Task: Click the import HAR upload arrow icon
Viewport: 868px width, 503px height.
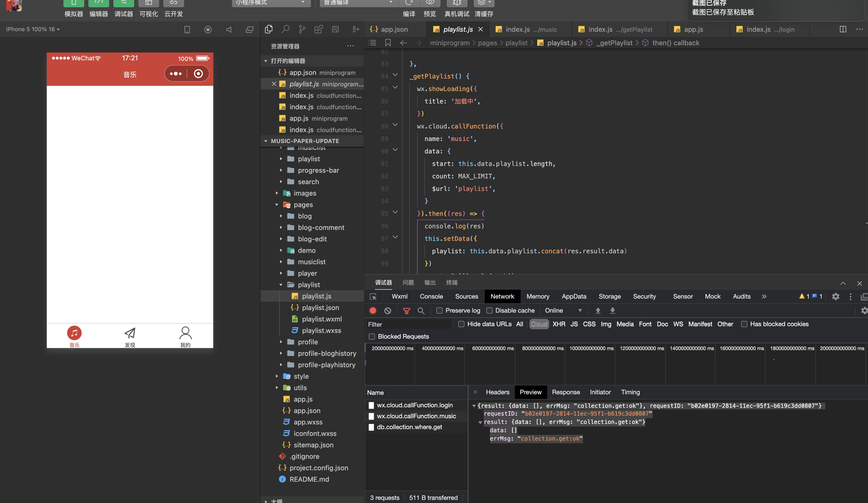Action: tap(598, 311)
